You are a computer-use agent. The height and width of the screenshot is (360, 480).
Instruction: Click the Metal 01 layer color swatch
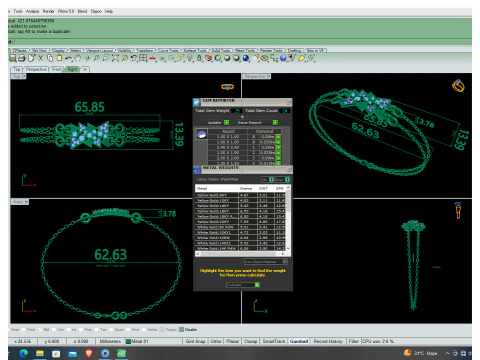[x=128, y=341]
